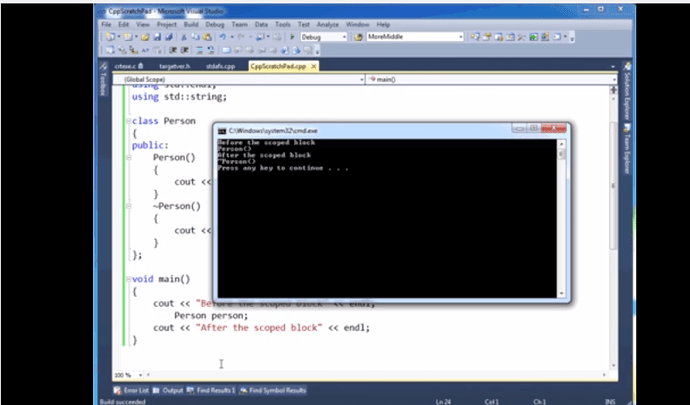
Task: Open the Team Explorer side tab
Action: click(627, 149)
